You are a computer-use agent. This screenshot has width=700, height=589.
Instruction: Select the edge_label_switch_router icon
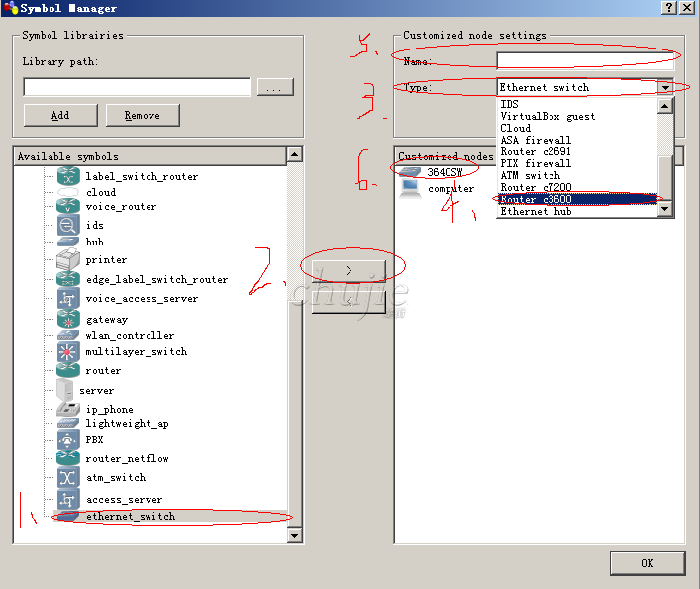pos(68,279)
